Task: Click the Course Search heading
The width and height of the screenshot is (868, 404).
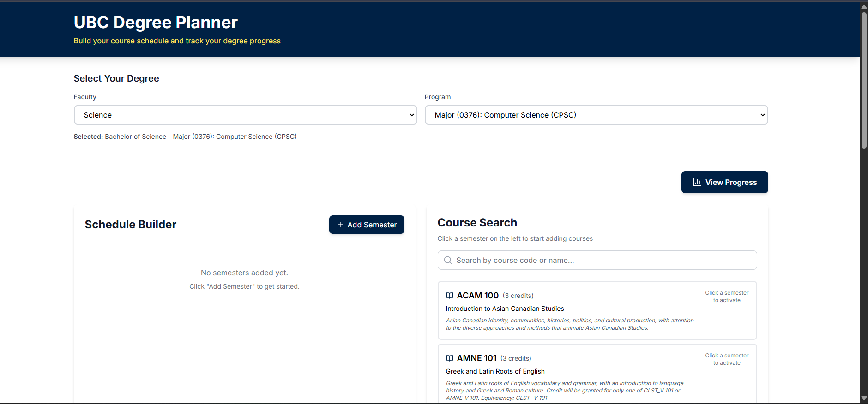Action: point(477,223)
